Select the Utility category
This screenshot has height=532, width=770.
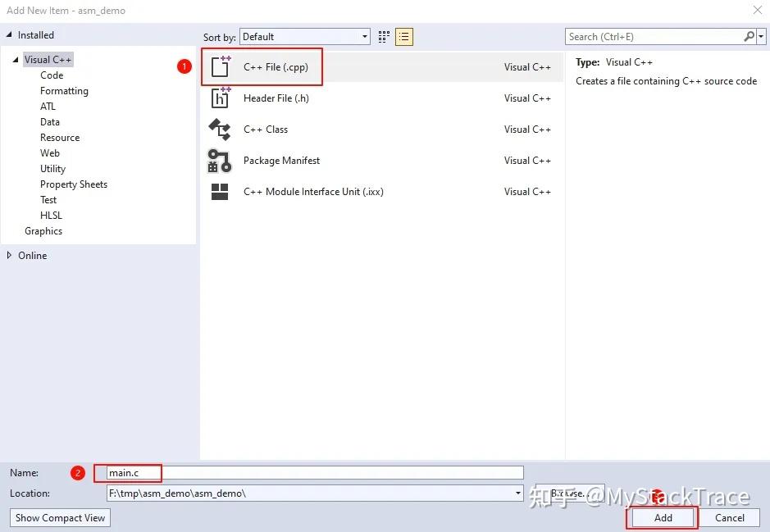click(x=52, y=169)
